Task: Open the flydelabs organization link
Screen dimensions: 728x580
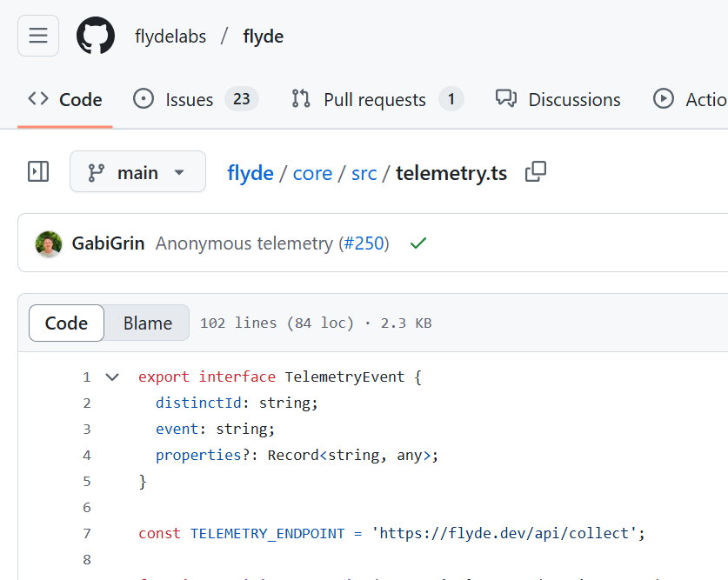Action: pyautogui.click(x=170, y=37)
